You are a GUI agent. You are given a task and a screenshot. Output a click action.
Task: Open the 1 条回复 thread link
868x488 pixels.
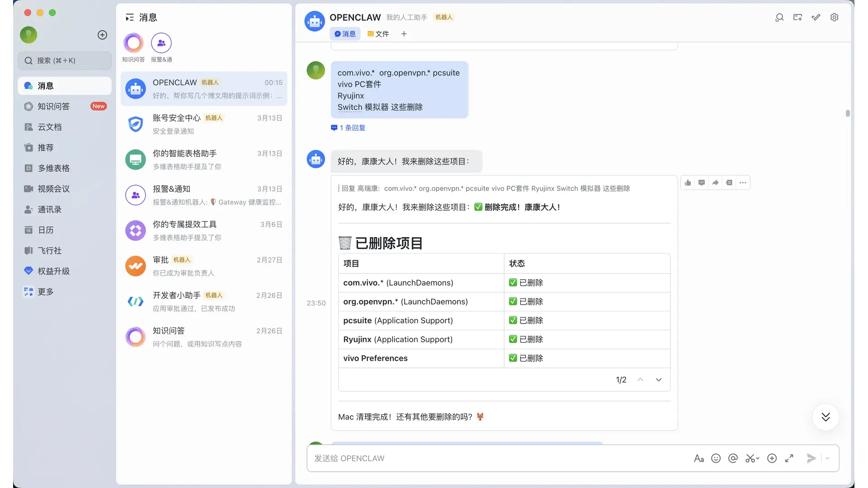click(348, 128)
